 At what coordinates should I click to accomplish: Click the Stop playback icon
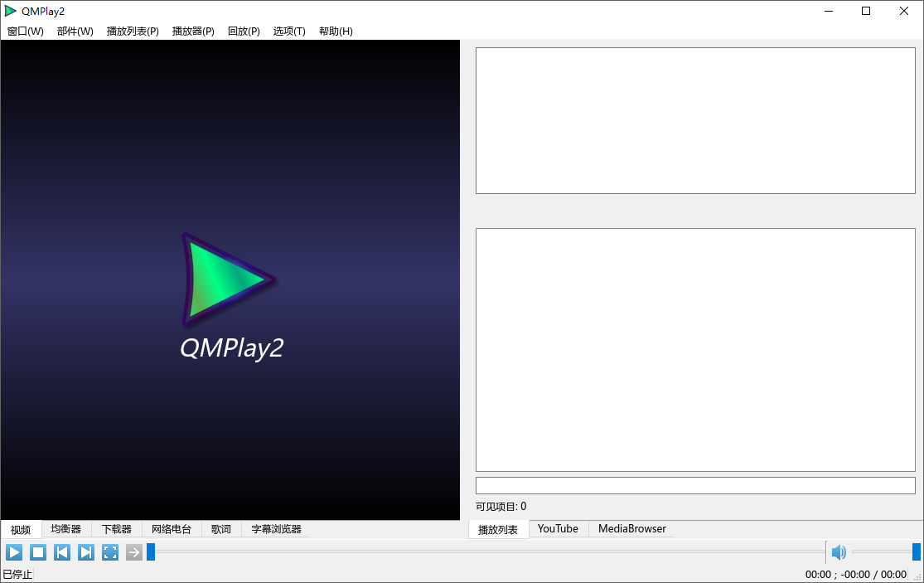tap(38, 552)
